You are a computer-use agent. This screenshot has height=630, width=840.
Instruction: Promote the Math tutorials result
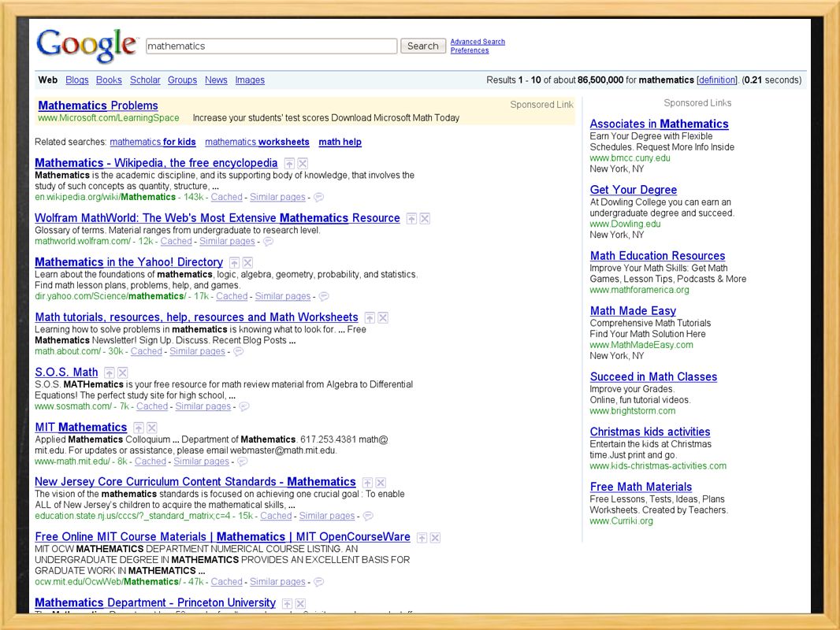click(370, 318)
